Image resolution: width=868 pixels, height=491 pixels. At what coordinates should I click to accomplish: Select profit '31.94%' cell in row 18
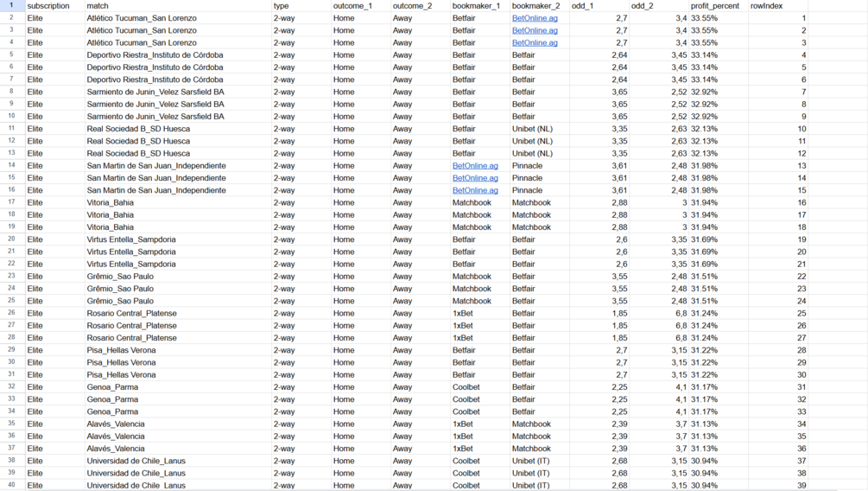719,215
